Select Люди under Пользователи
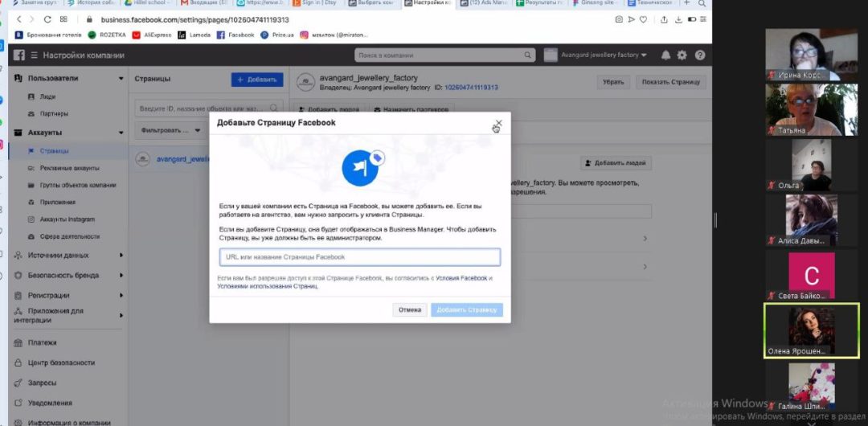The image size is (868, 426). (47, 96)
